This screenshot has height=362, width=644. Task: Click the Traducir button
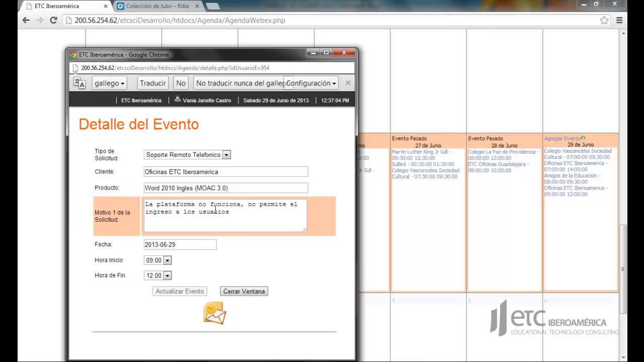click(x=153, y=83)
